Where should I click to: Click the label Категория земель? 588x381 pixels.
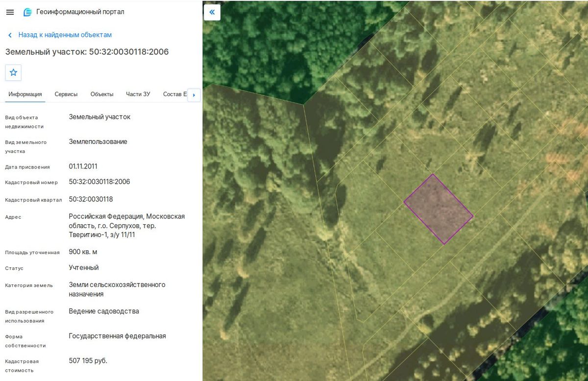(x=29, y=286)
